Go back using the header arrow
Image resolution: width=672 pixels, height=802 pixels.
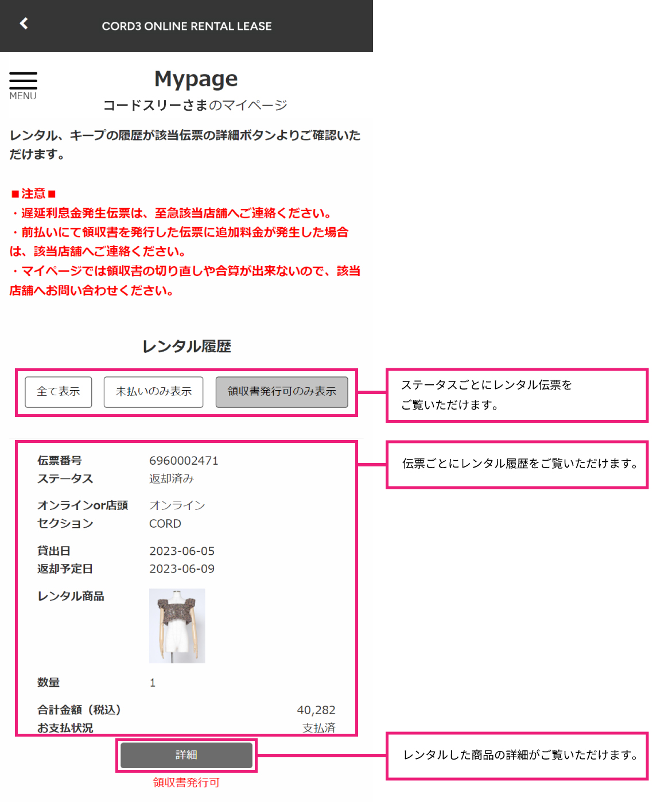pyautogui.click(x=24, y=24)
